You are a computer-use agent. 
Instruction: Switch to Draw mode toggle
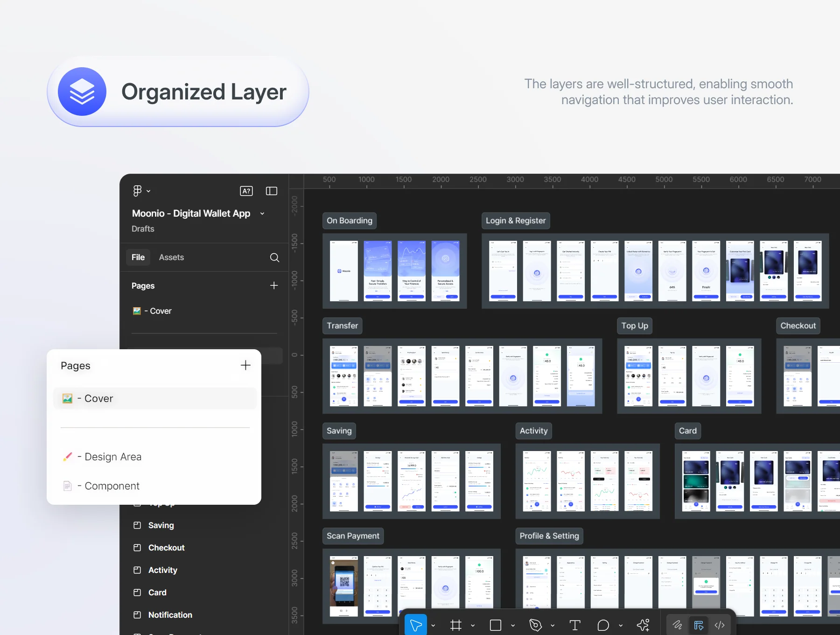[678, 625]
